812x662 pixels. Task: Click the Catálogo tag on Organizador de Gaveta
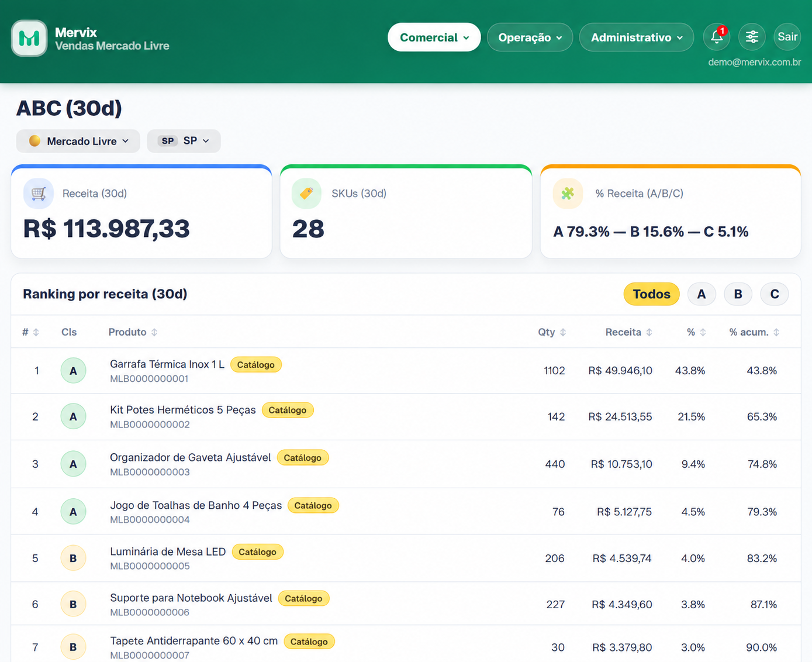point(303,458)
